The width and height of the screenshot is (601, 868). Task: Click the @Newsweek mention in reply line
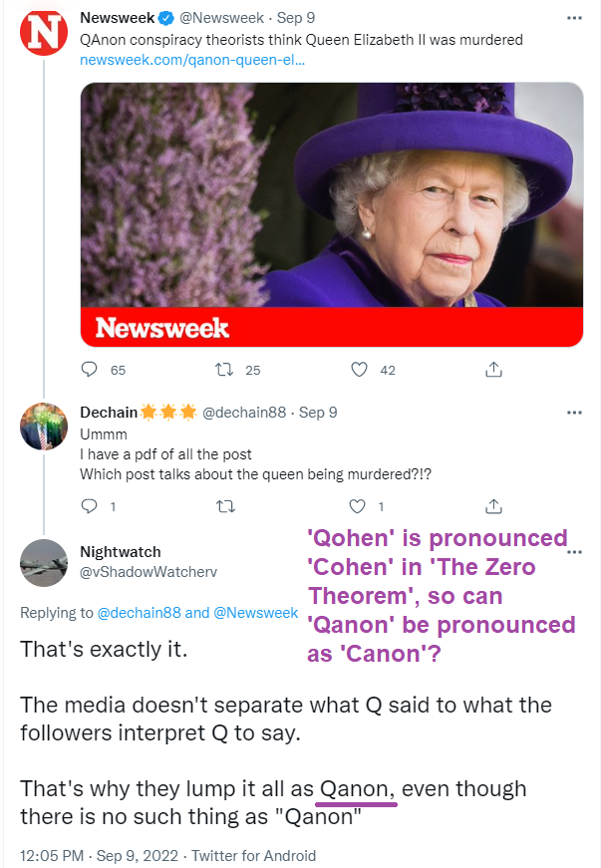pyautogui.click(x=256, y=613)
